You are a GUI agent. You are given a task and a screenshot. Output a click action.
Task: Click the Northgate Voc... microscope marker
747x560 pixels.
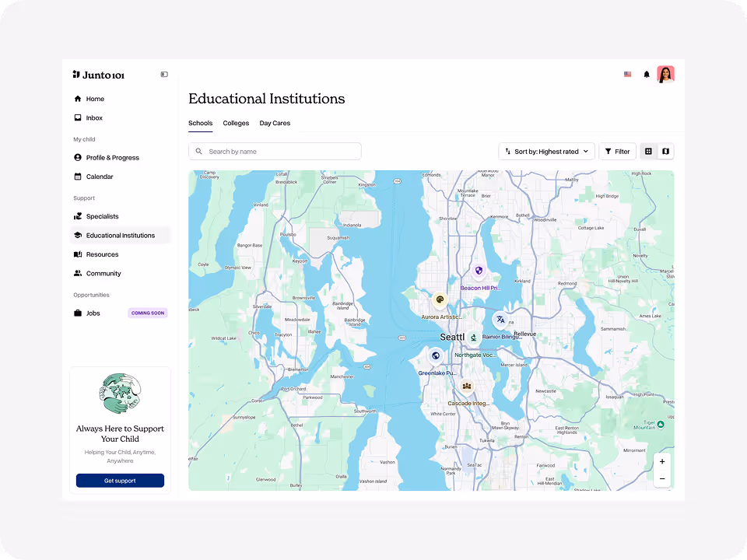tap(472, 338)
